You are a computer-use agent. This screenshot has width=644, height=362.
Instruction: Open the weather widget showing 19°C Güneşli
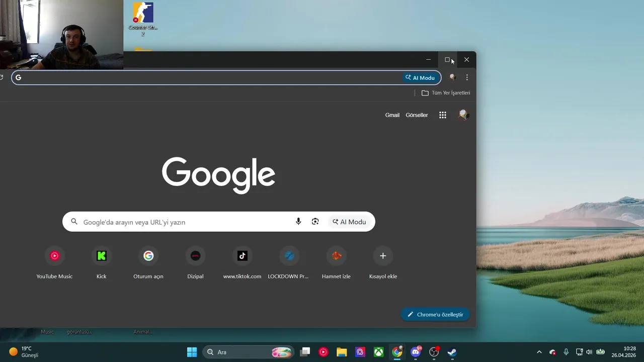click(24, 352)
